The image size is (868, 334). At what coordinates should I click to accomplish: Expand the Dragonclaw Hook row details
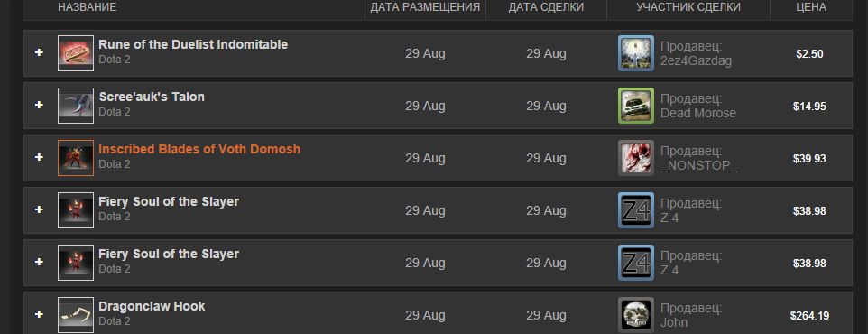(39, 314)
